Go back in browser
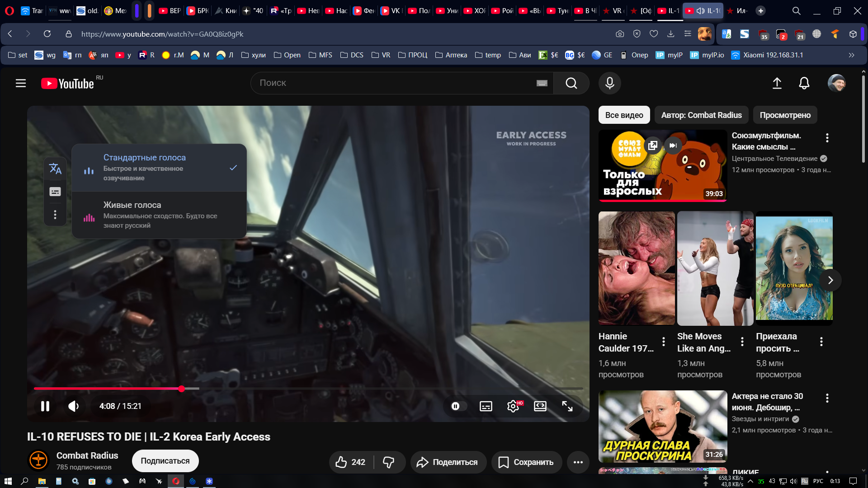This screenshot has width=868, height=488. (x=10, y=34)
